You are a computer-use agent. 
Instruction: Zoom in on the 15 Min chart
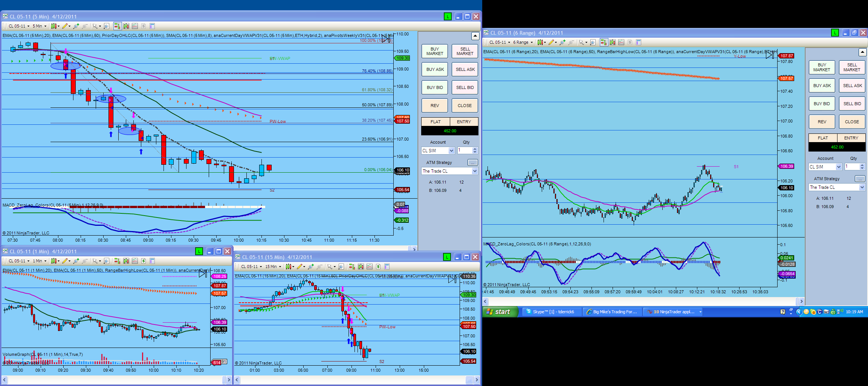pos(311,267)
